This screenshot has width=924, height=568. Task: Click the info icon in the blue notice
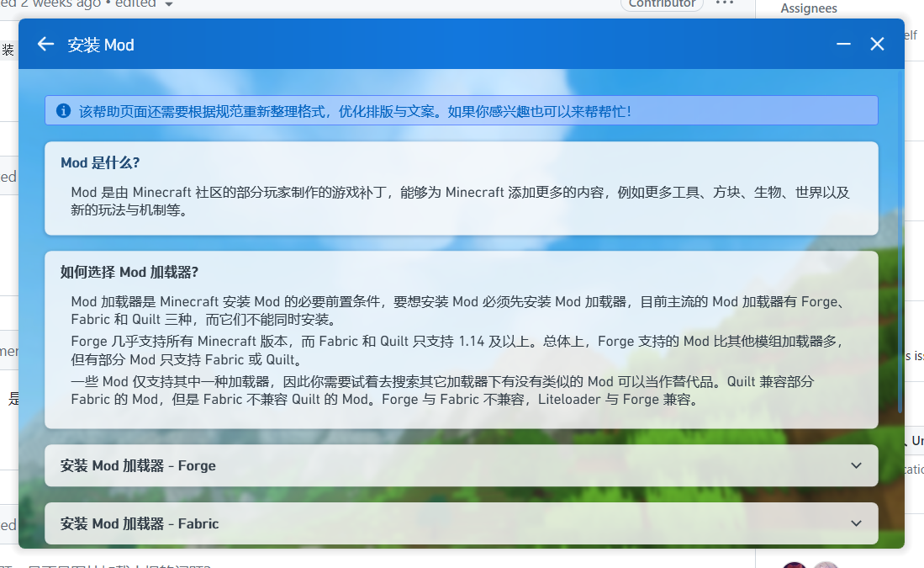point(64,111)
